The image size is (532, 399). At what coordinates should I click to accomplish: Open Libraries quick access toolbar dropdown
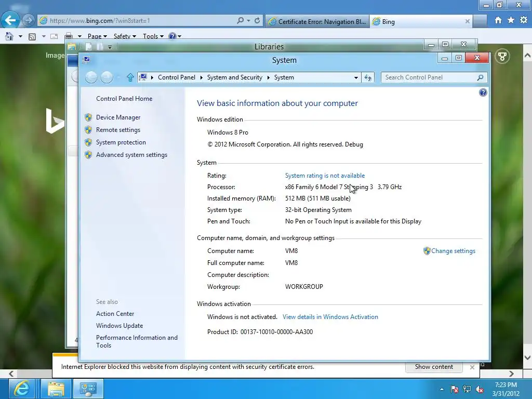[110, 47]
